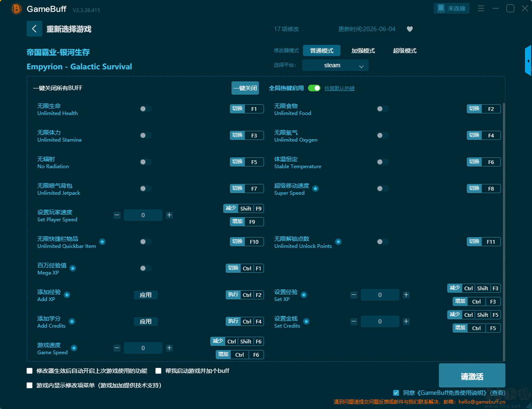The height and width of the screenshot is (409, 532).
Task: Click star badge next to Super Speed
Action: [315, 189]
